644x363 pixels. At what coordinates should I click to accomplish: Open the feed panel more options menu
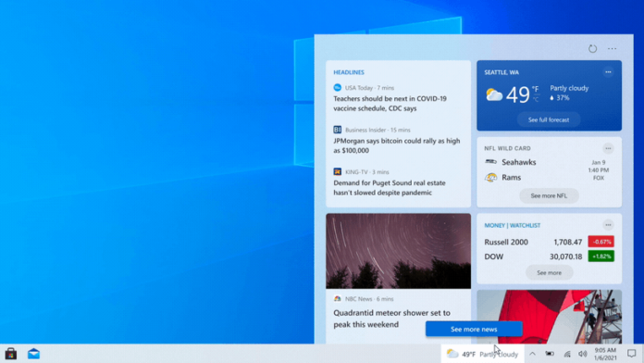pyautogui.click(x=612, y=48)
